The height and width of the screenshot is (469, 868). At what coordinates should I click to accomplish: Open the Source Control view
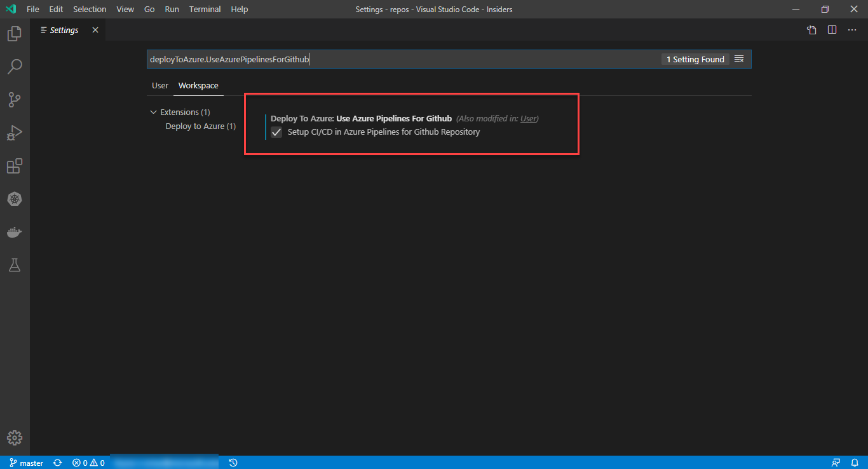[14, 99]
